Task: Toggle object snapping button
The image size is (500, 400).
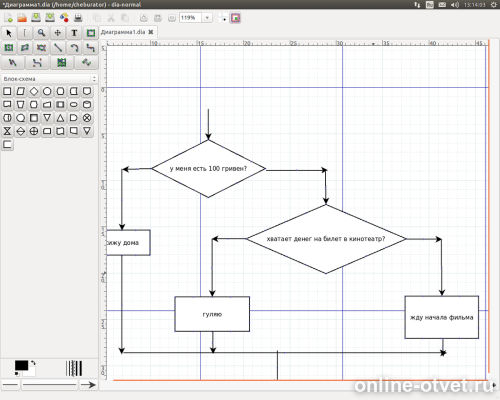Action: [236, 18]
